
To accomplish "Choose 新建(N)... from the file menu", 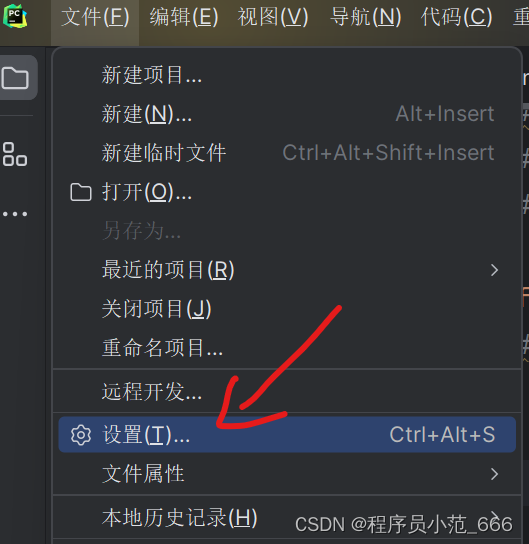I will (x=287, y=114).
